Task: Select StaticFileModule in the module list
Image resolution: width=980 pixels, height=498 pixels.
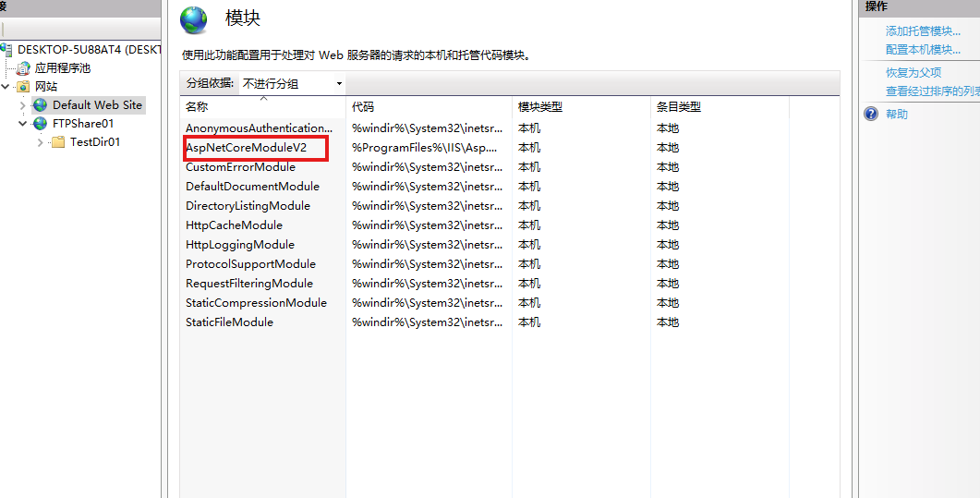Action: tap(229, 322)
